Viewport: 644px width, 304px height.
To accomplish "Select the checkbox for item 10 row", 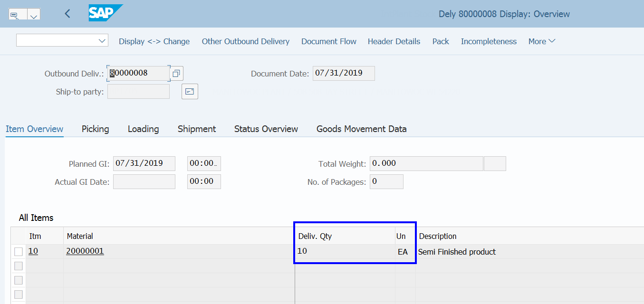I will pyautogui.click(x=19, y=252).
